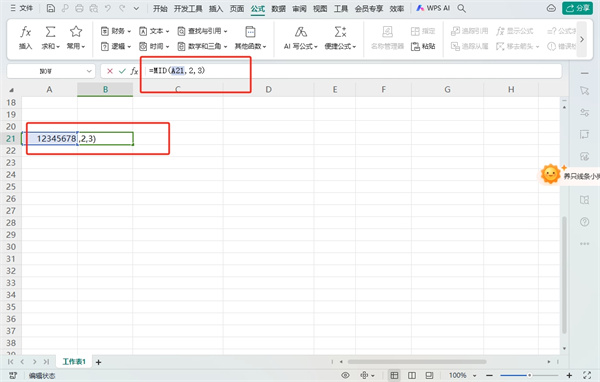This screenshot has height=382, width=600.
Task: Click the search magnifier icon
Action: pos(461,8)
